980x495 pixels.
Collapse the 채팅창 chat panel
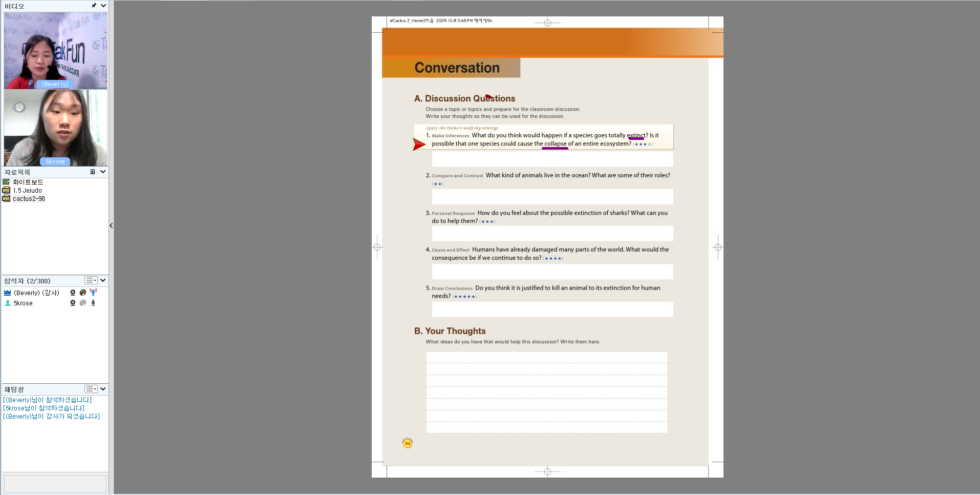click(x=103, y=389)
